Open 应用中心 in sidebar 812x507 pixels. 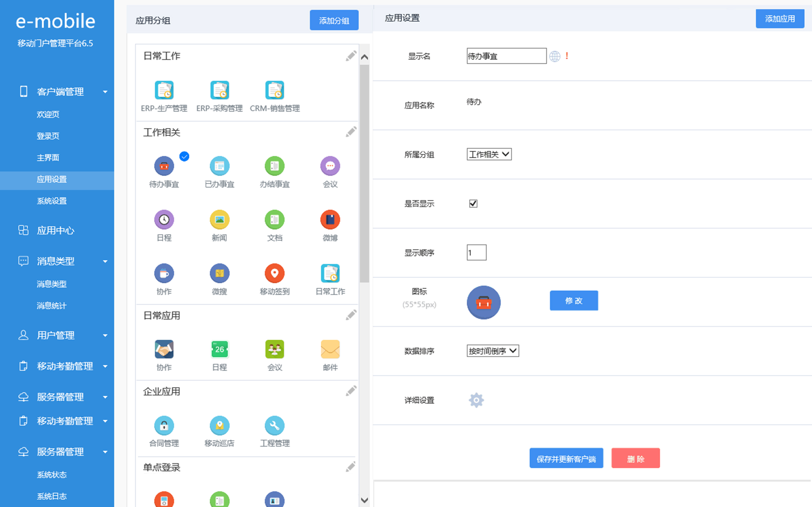(56, 230)
